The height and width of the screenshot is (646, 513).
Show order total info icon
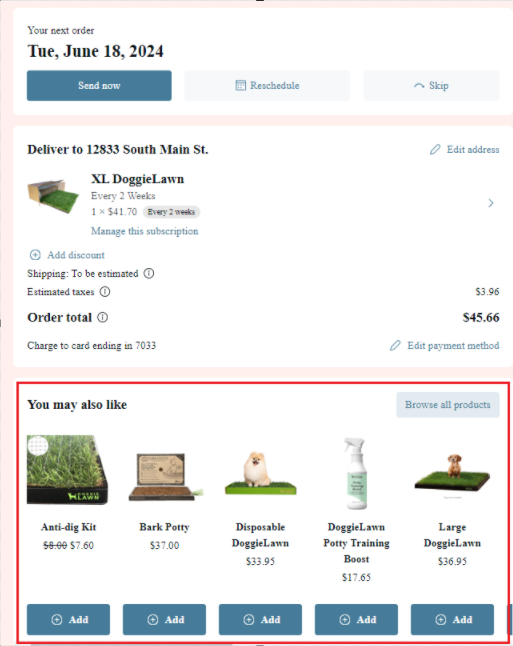point(103,317)
